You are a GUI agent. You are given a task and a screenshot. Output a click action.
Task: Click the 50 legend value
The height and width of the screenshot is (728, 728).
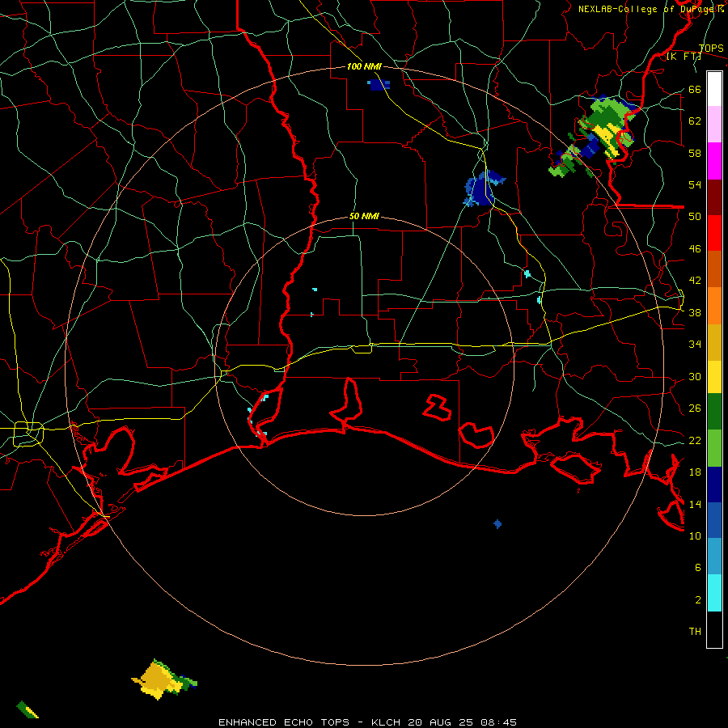tap(695, 217)
